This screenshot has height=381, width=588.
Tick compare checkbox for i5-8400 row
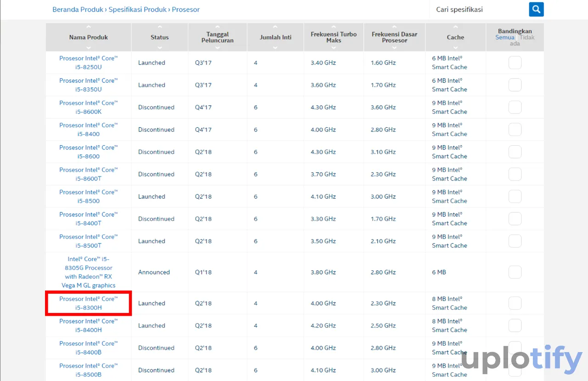515,130
